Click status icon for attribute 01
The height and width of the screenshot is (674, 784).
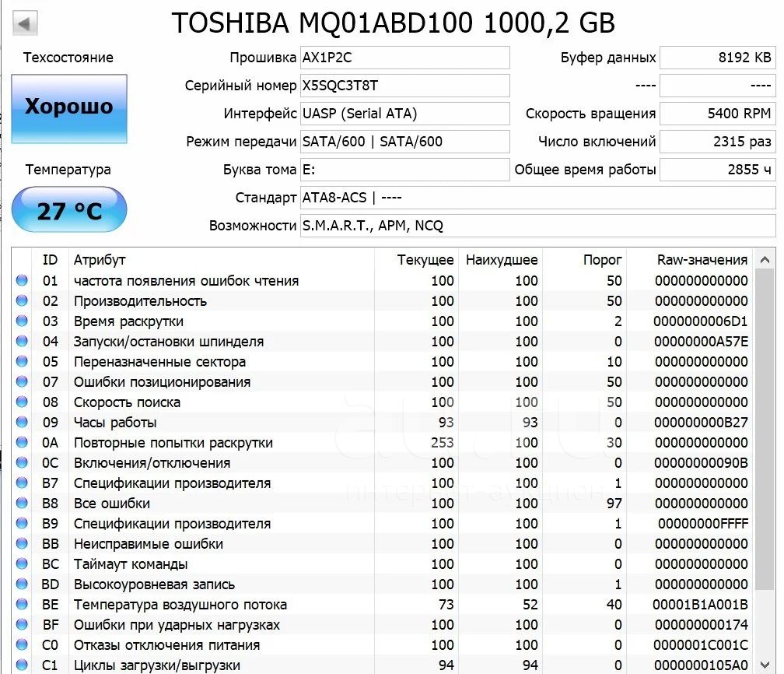click(x=22, y=281)
